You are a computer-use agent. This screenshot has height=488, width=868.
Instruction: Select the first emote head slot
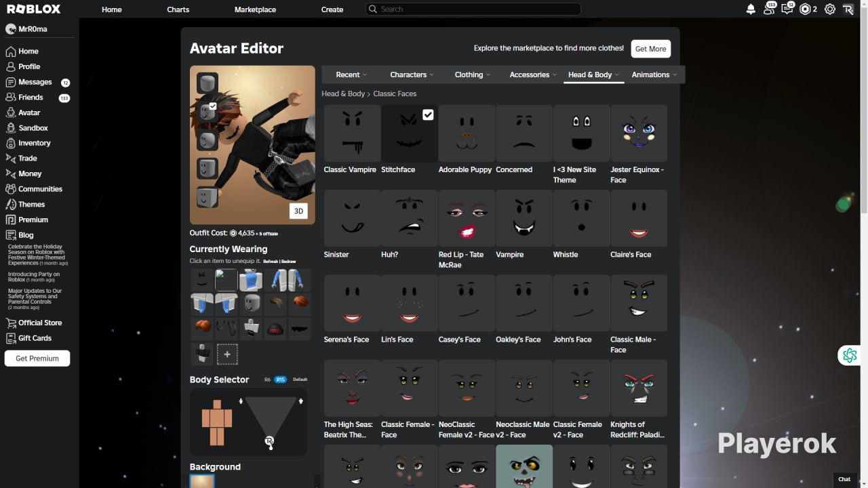tap(208, 83)
